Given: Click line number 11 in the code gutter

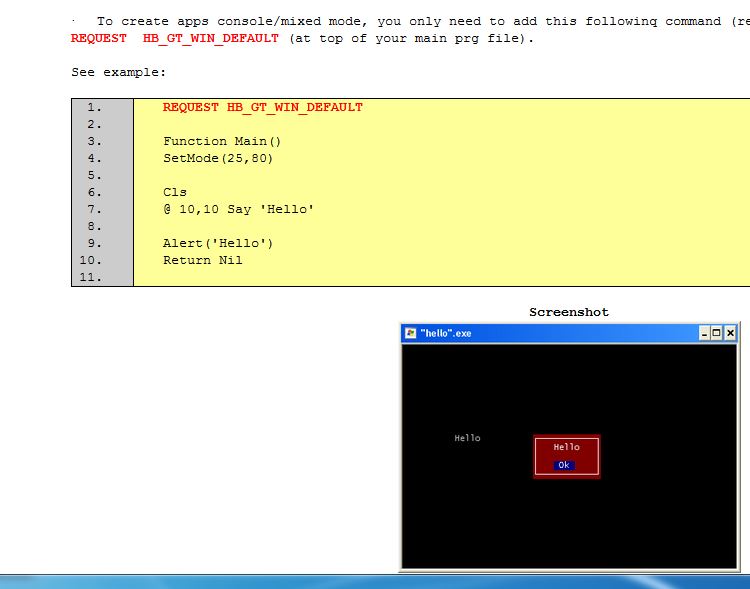Looking at the screenshot, I should tap(90, 277).
